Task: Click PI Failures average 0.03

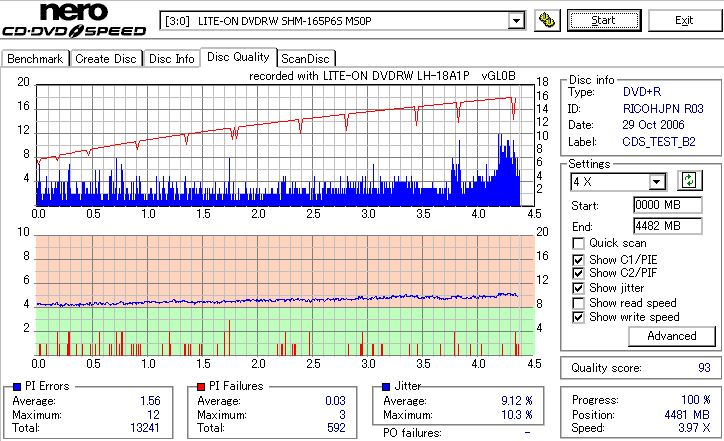Action: (335, 401)
